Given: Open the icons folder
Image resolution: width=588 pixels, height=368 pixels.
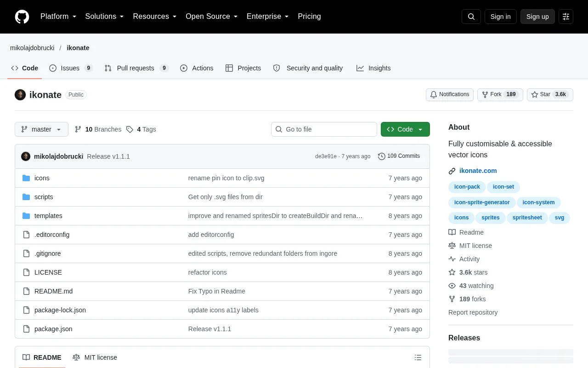Looking at the screenshot, I should click(42, 178).
